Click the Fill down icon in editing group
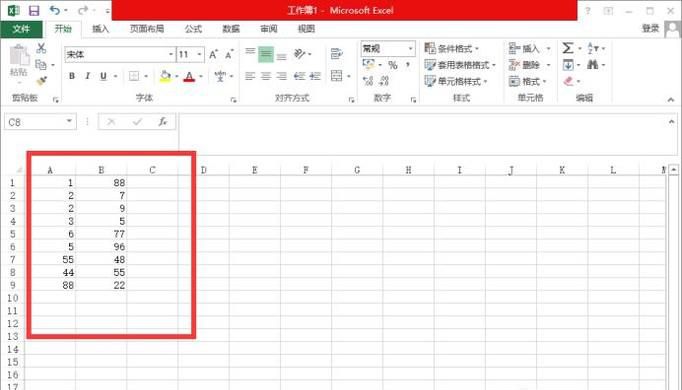The height and width of the screenshot is (390, 682). coord(568,65)
